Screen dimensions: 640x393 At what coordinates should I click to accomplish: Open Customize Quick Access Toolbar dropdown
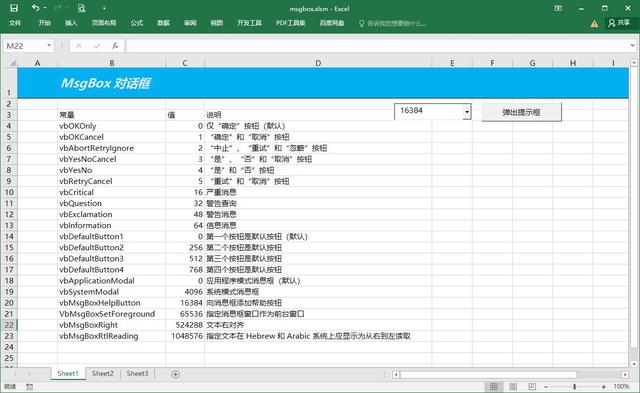click(x=104, y=8)
